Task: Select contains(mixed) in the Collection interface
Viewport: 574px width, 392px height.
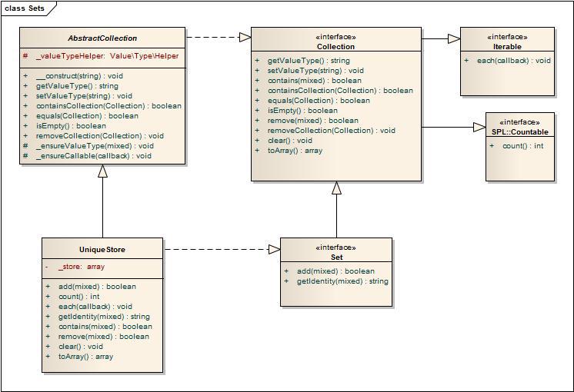Action: [x=309, y=81]
